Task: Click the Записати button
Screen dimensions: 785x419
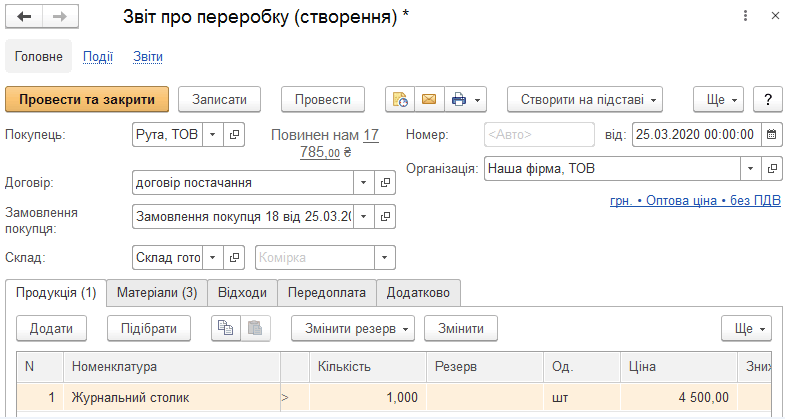Action: pyautogui.click(x=219, y=100)
